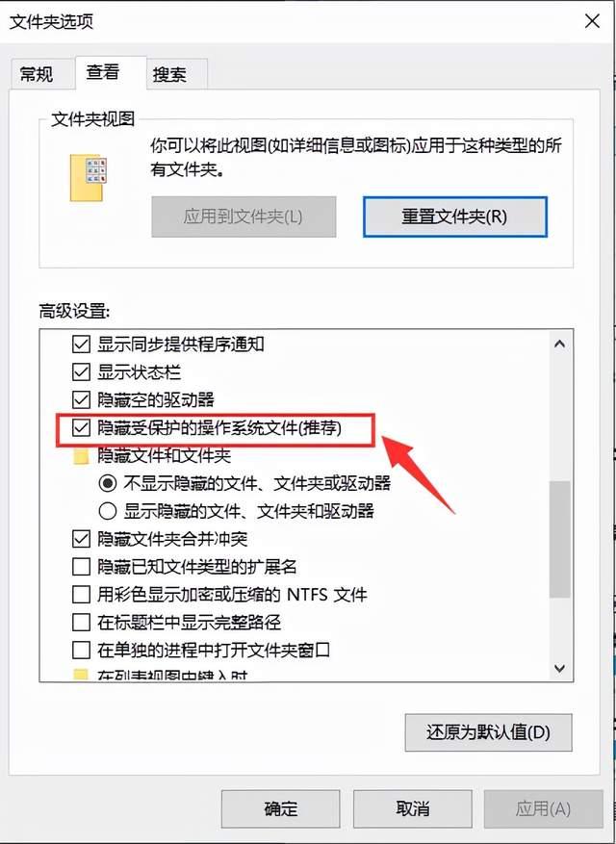Screen dimensions: 616x844
Task: Open the 搜索 tab
Action: pyautogui.click(x=169, y=74)
